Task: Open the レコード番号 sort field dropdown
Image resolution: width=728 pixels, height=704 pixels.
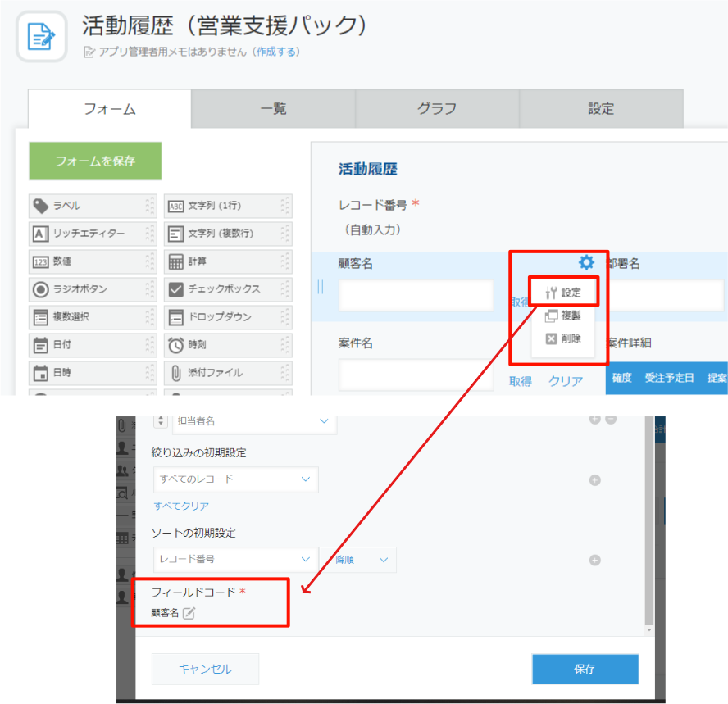Action: [x=235, y=560]
